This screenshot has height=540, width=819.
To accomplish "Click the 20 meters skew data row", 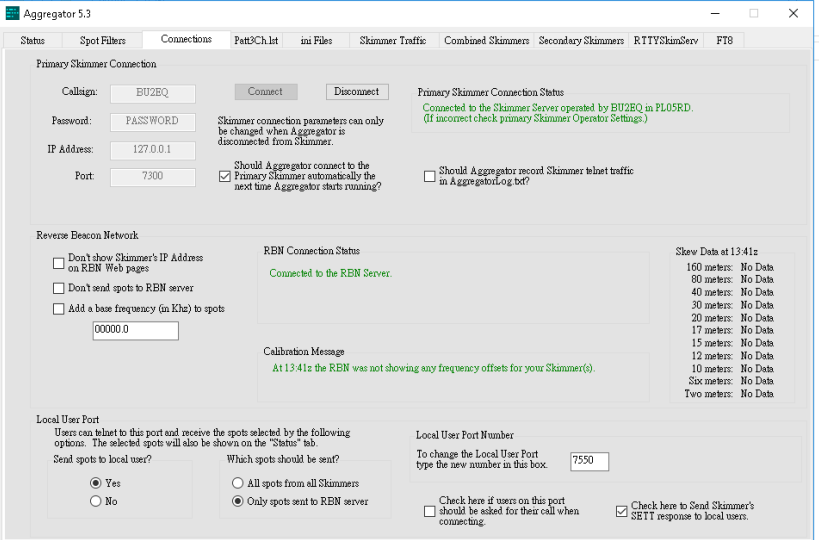I will pos(732,318).
